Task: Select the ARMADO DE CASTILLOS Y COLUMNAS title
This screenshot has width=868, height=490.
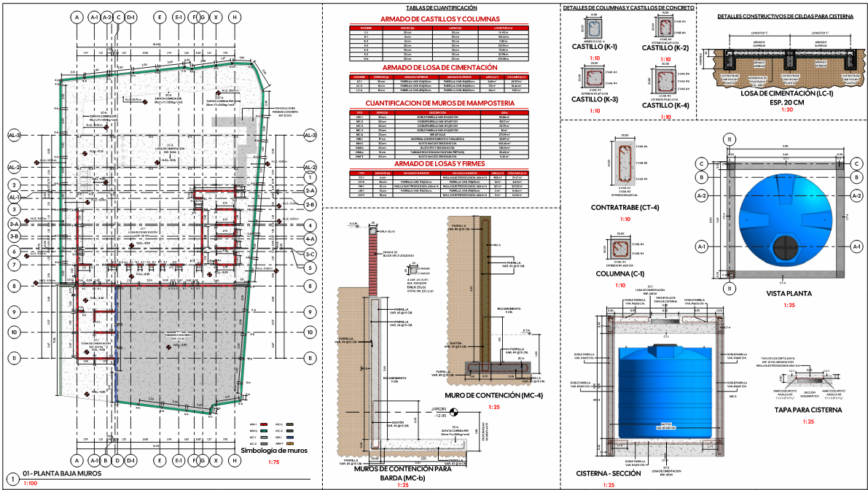Action: coord(440,20)
